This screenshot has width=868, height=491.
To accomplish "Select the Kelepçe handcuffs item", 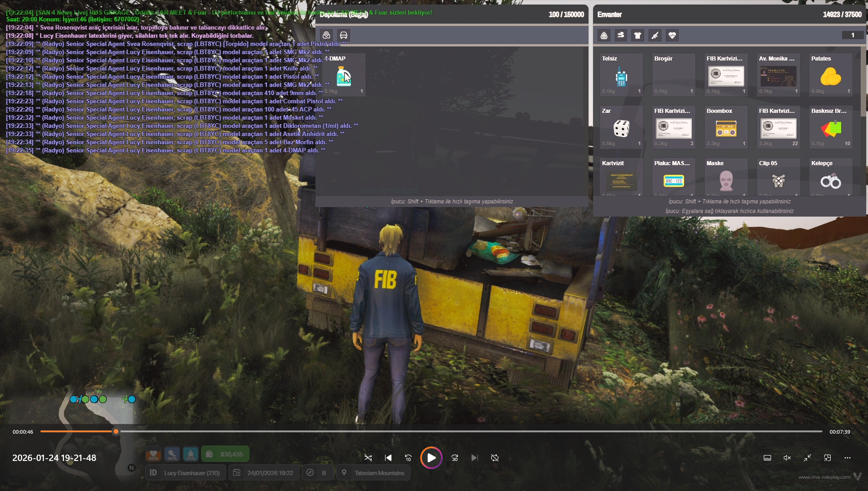I will (831, 177).
